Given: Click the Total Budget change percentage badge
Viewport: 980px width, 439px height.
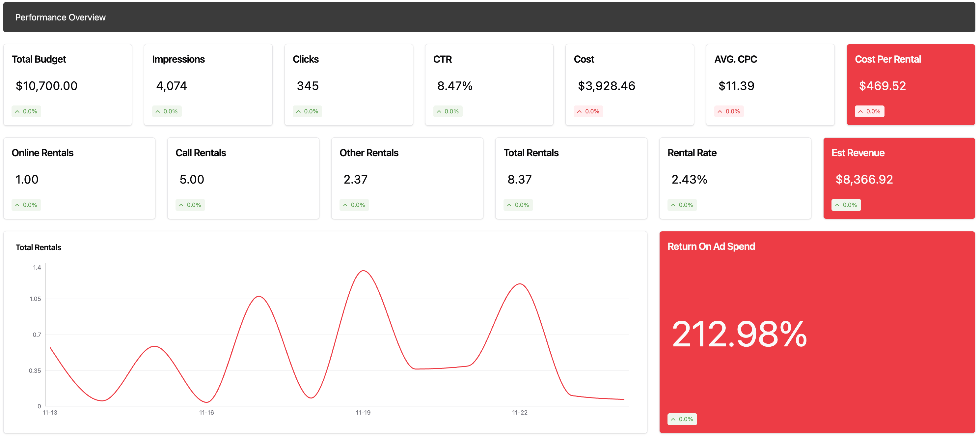Looking at the screenshot, I should [x=26, y=111].
